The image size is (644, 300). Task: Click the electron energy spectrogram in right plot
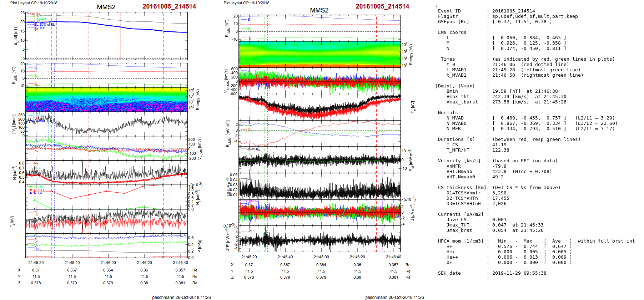click(320, 54)
